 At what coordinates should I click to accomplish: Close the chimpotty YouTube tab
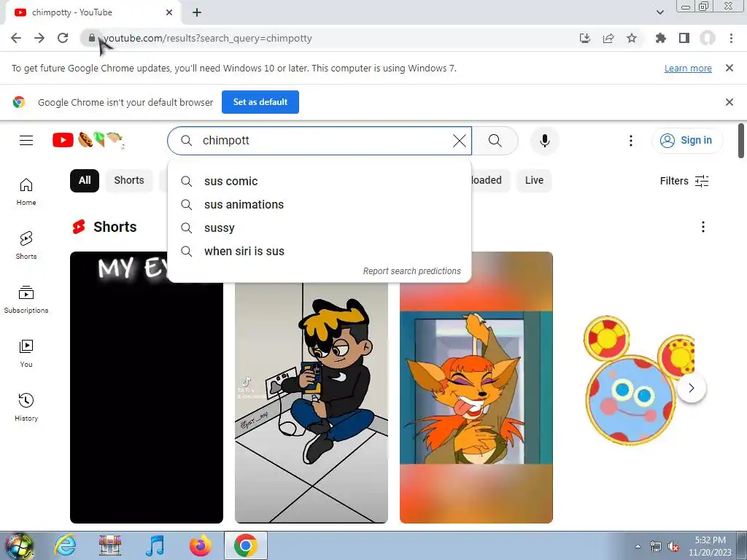click(x=169, y=12)
